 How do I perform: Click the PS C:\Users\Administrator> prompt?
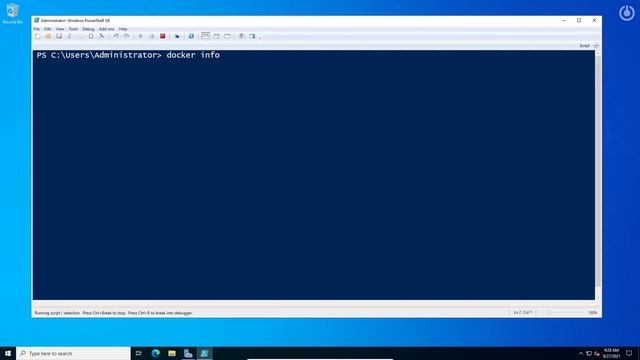point(99,55)
